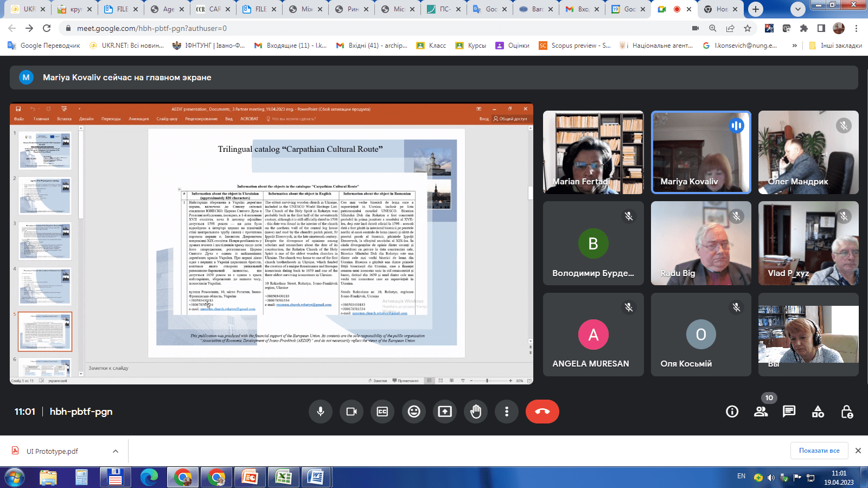868x488 pixels.
Task: Toggle closed captions
Action: pos(382,412)
